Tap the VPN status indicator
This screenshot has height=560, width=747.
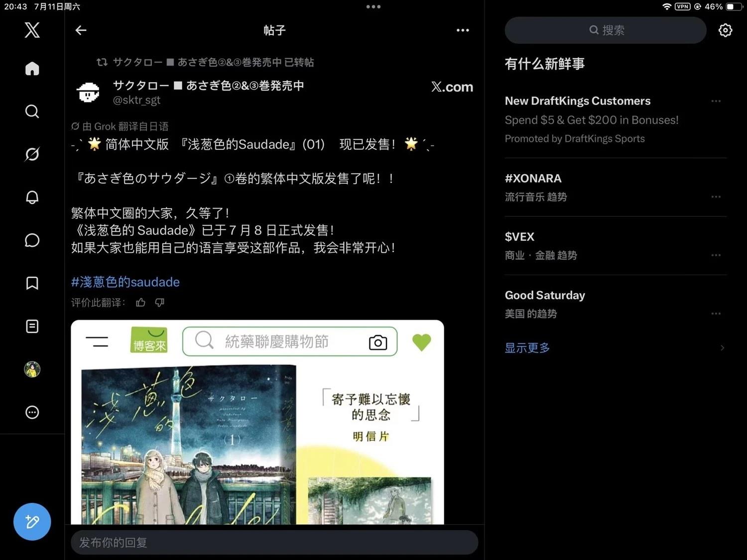683,6
